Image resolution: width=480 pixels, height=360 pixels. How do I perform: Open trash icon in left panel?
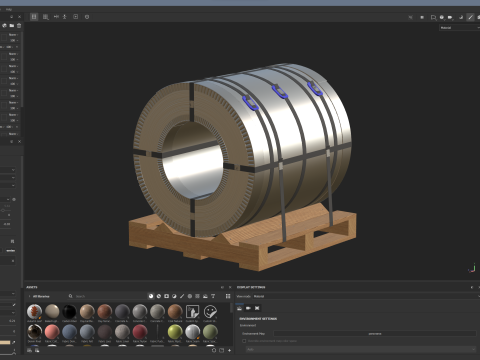[x=19, y=25]
